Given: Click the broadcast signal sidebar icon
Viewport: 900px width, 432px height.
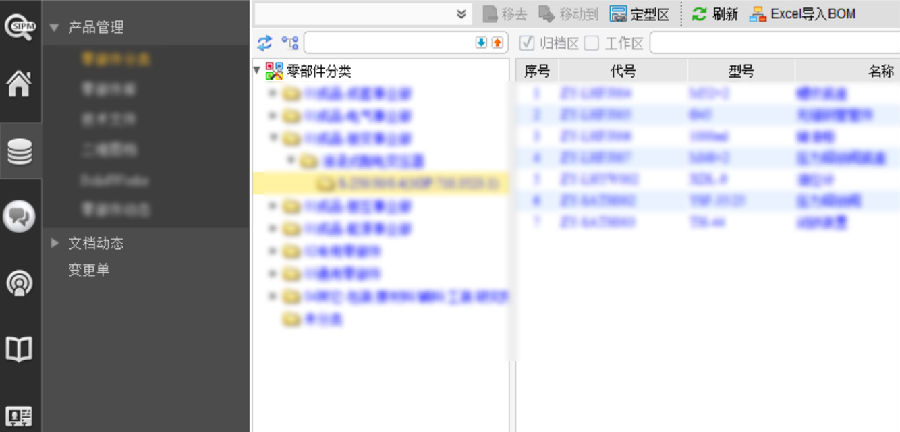Looking at the screenshot, I should tap(20, 283).
